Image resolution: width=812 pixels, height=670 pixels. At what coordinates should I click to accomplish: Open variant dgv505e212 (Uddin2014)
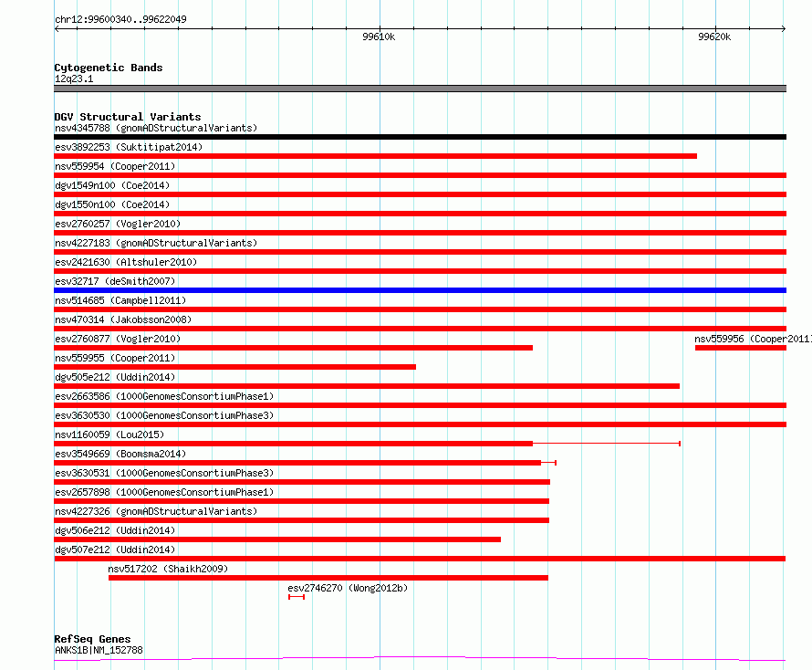pyautogui.click(x=115, y=377)
